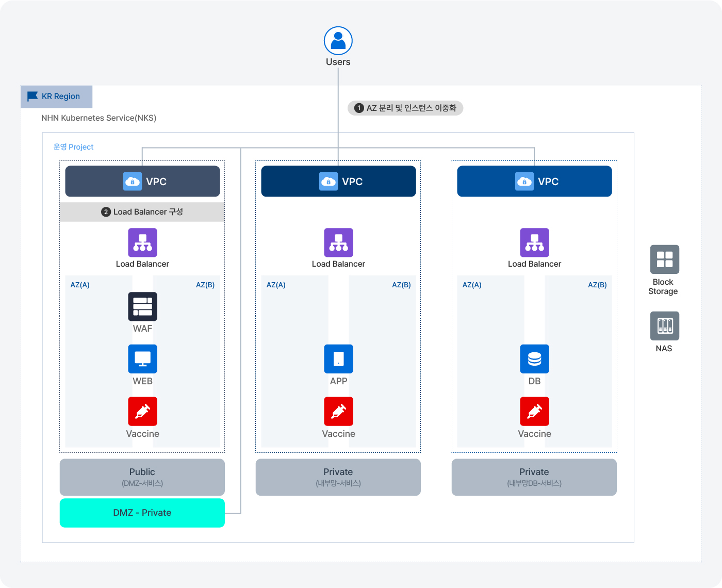Click the Load Balancer icon above DB
The height and width of the screenshot is (588, 722).
pos(534,242)
